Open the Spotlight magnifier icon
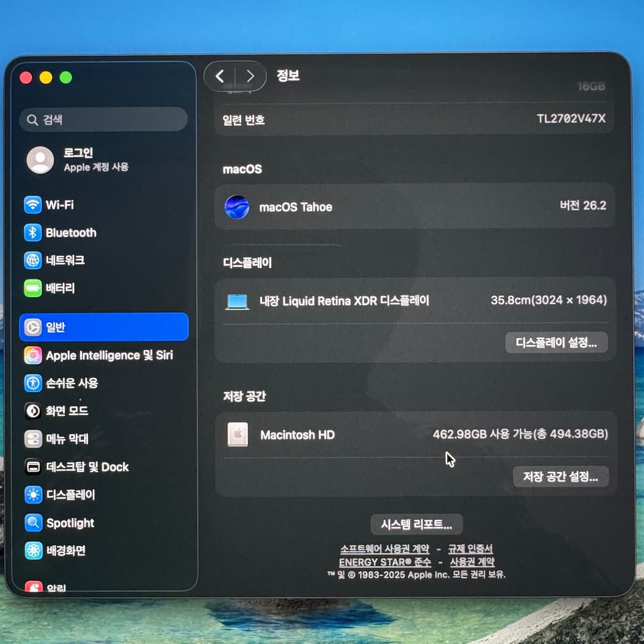 tap(33, 523)
